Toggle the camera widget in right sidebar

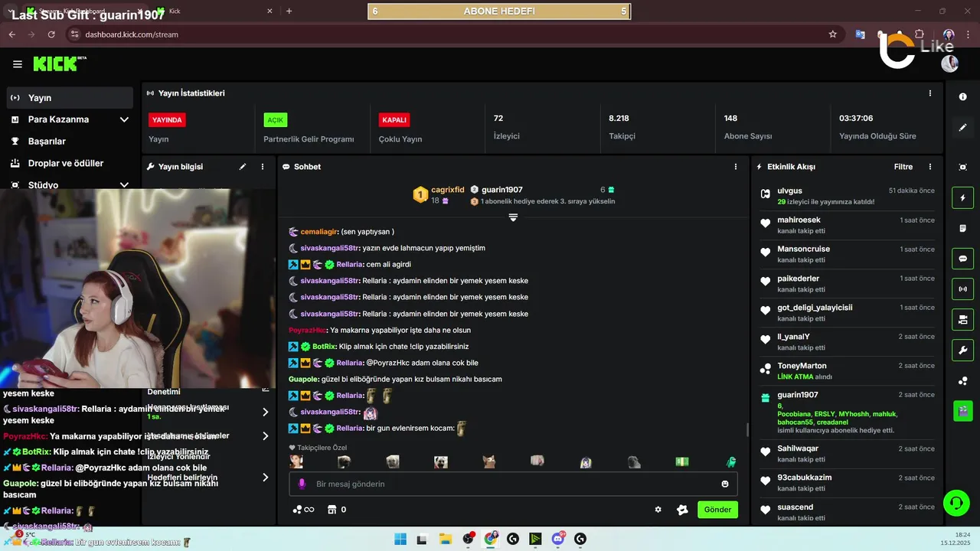pyautogui.click(x=963, y=320)
